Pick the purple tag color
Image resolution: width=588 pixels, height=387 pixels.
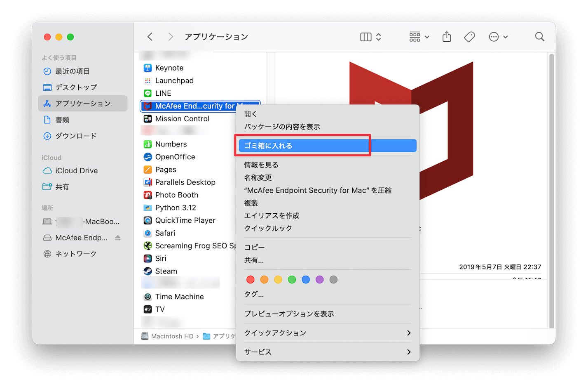tap(320, 280)
